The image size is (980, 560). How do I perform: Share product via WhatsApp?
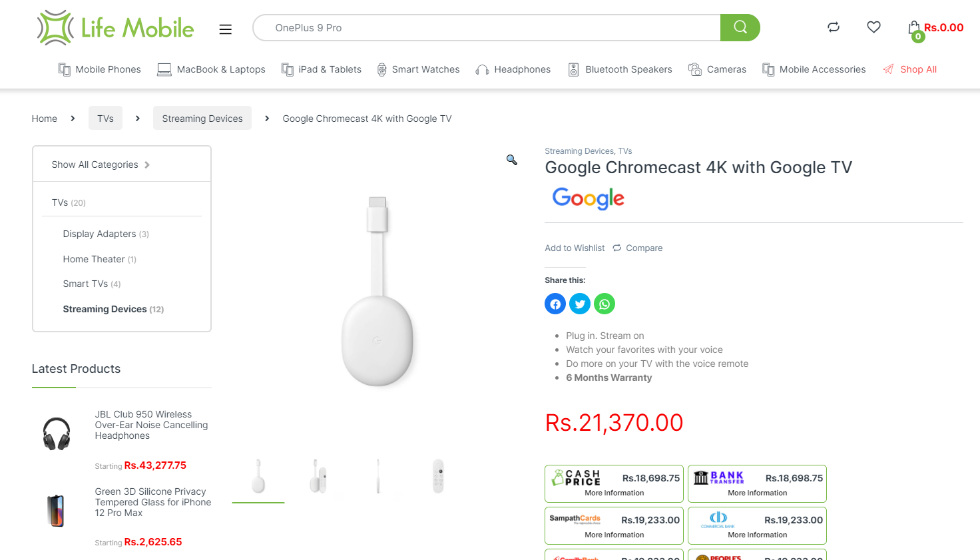(x=605, y=304)
